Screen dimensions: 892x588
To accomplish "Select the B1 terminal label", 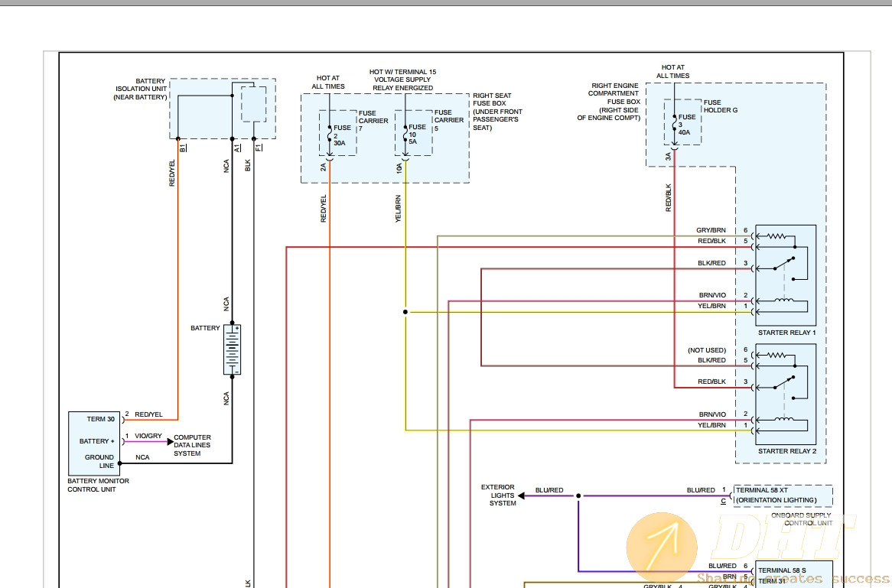I will pyautogui.click(x=183, y=148).
